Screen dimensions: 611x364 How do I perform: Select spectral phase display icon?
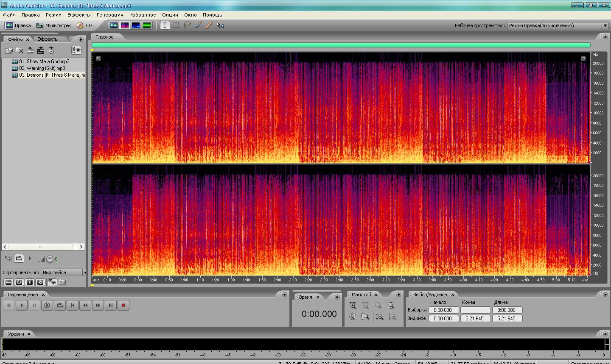(x=147, y=25)
